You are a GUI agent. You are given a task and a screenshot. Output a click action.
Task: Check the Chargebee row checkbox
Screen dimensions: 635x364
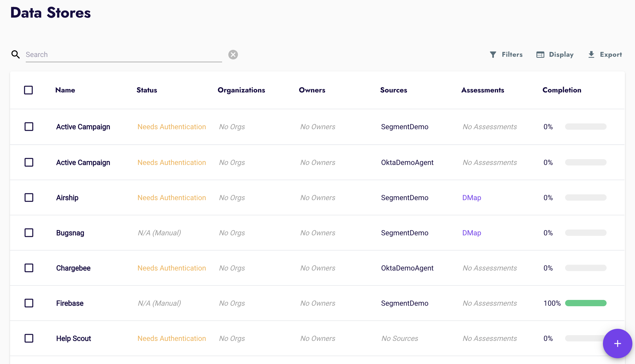29,268
